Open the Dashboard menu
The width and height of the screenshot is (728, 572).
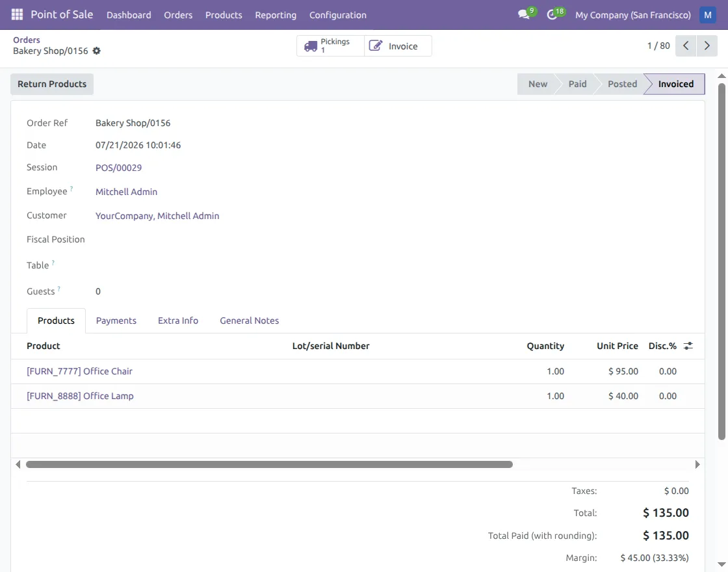(129, 15)
